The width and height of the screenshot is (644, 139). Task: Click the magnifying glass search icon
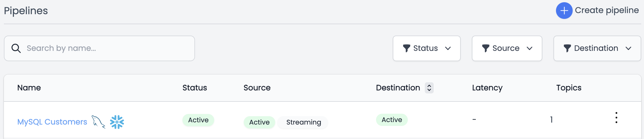[x=16, y=48]
